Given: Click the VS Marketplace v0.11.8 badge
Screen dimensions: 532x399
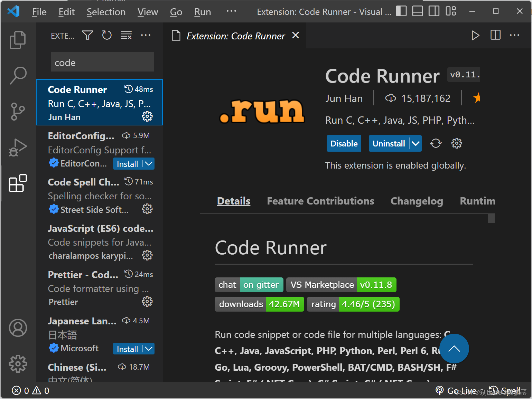Looking at the screenshot, I should point(341,285).
